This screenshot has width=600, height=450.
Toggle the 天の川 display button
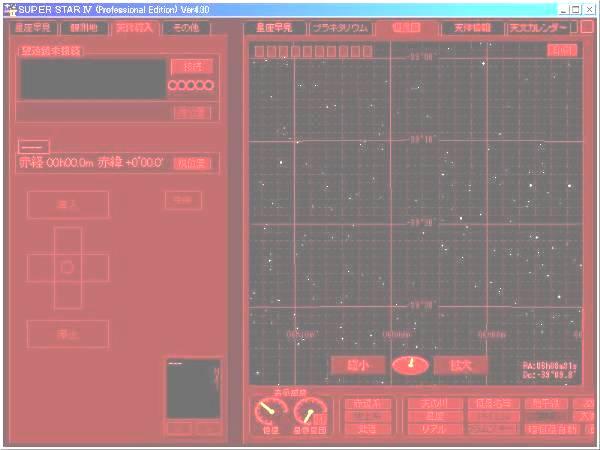click(x=435, y=404)
